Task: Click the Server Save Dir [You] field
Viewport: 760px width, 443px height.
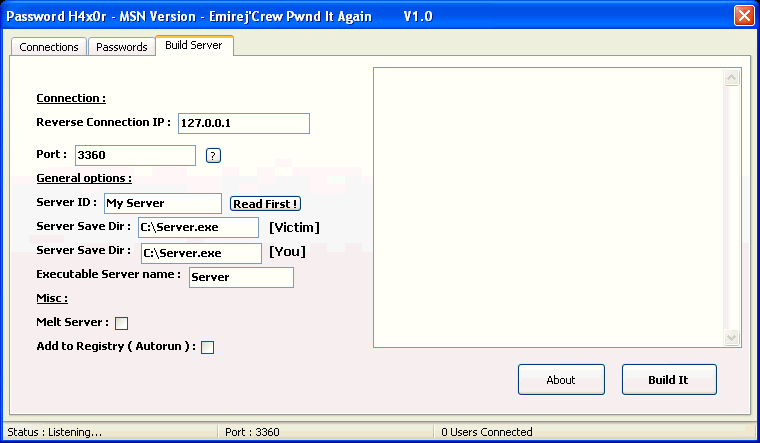Action: click(200, 253)
